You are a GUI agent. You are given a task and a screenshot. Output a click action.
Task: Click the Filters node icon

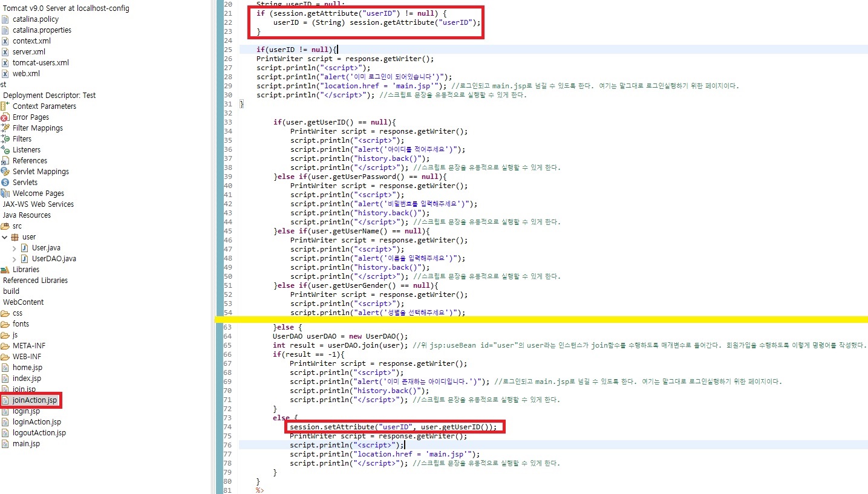5,139
